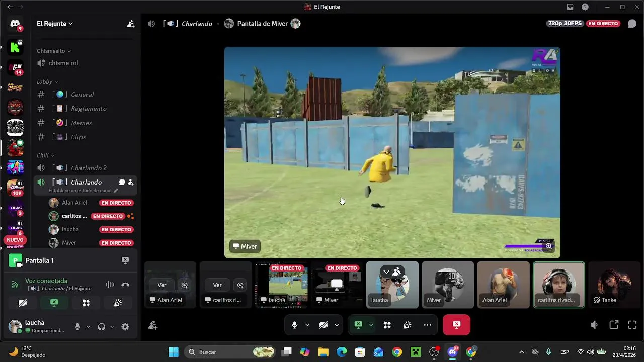
Task: Open soundboard icon in call control bar
Action: pyautogui.click(x=407, y=325)
